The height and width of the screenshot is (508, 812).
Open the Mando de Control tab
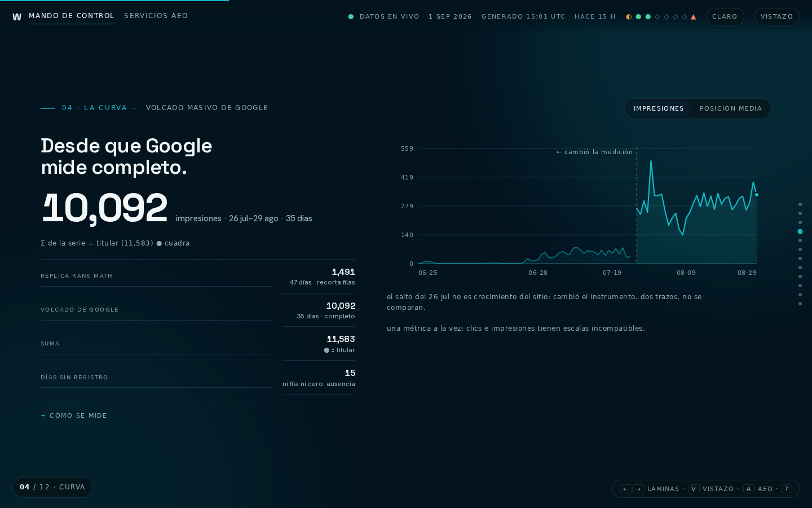coord(72,16)
